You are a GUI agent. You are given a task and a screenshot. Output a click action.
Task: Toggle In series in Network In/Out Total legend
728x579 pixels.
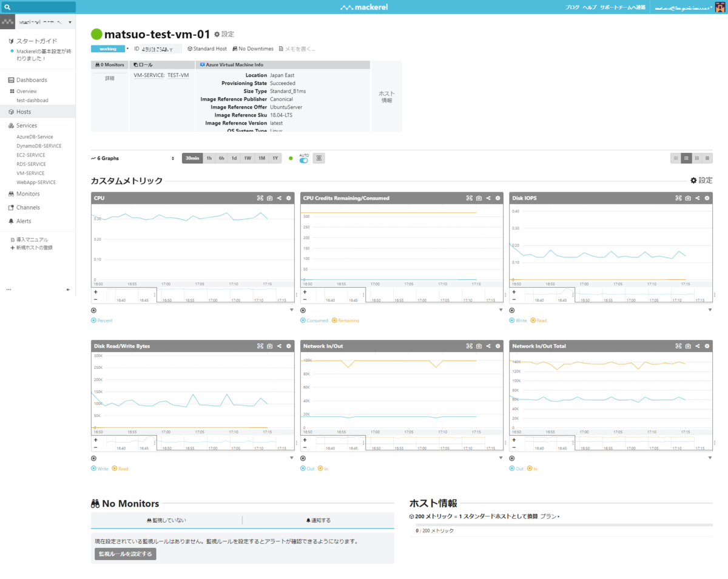[x=533, y=469]
